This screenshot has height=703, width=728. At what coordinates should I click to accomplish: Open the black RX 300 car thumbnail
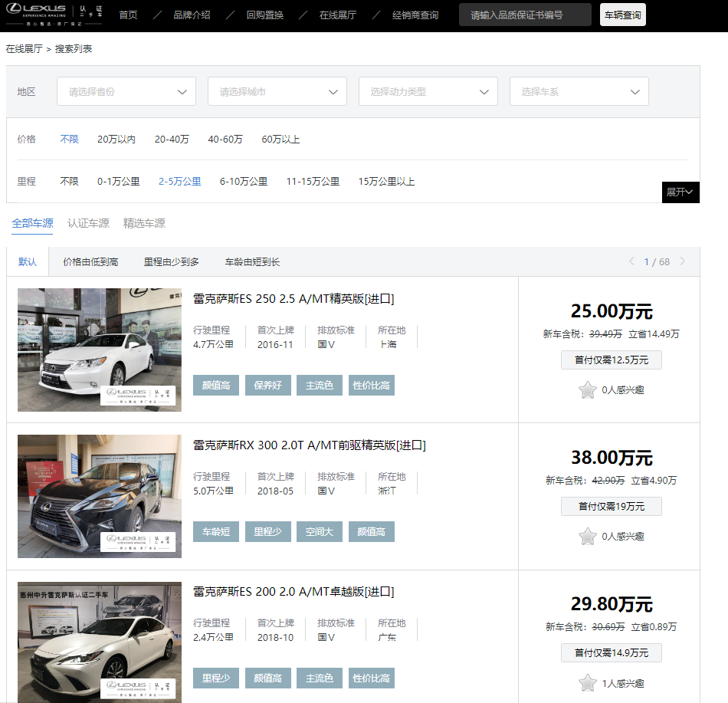pos(100,496)
